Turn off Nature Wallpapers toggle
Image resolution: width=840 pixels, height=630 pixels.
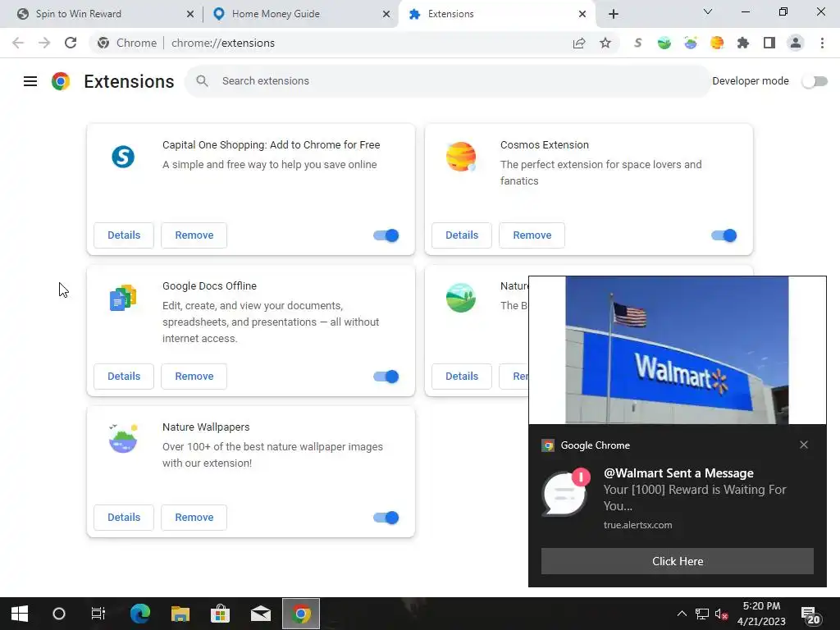pyautogui.click(x=386, y=518)
